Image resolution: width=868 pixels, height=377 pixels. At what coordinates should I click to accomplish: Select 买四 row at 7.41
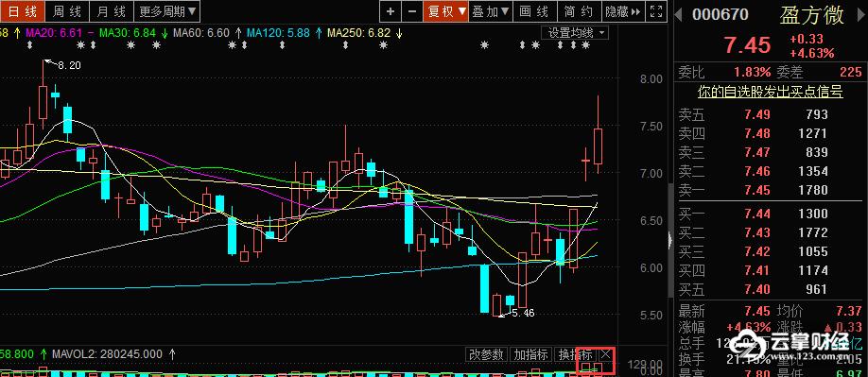point(770,270)
